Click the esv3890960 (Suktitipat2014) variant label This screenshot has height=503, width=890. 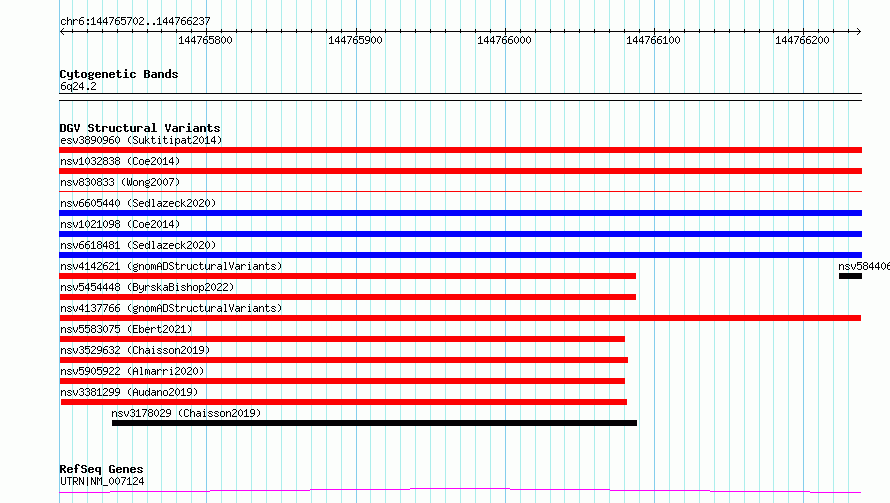coord(141,140)
